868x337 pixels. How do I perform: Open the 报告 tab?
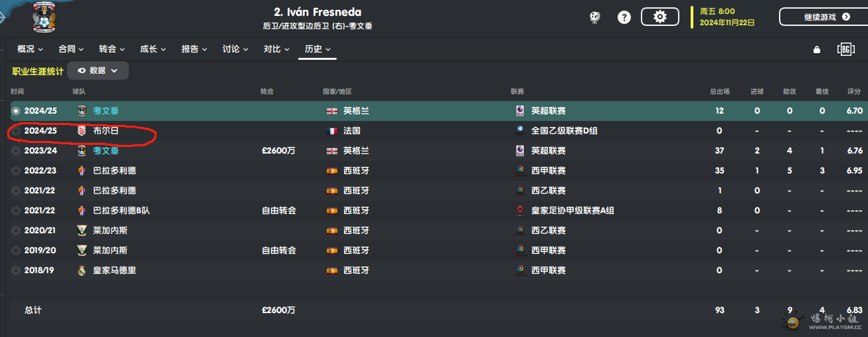pyautogui.click(x=194, y=49)
